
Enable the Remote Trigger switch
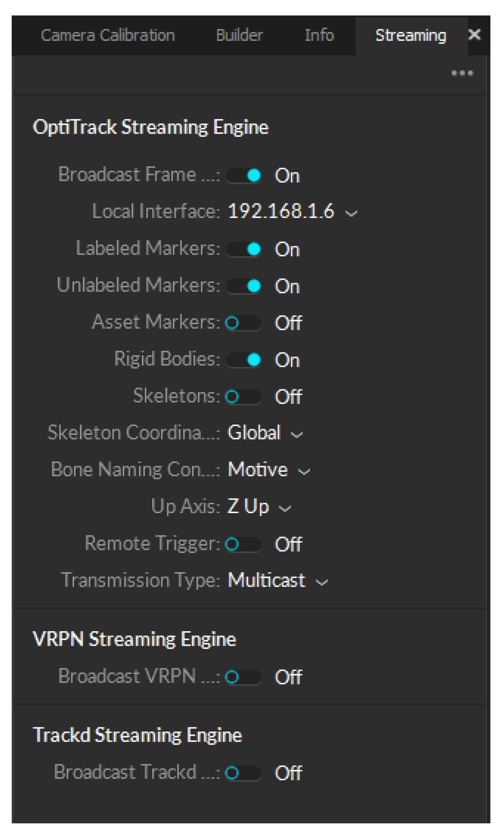243,544
